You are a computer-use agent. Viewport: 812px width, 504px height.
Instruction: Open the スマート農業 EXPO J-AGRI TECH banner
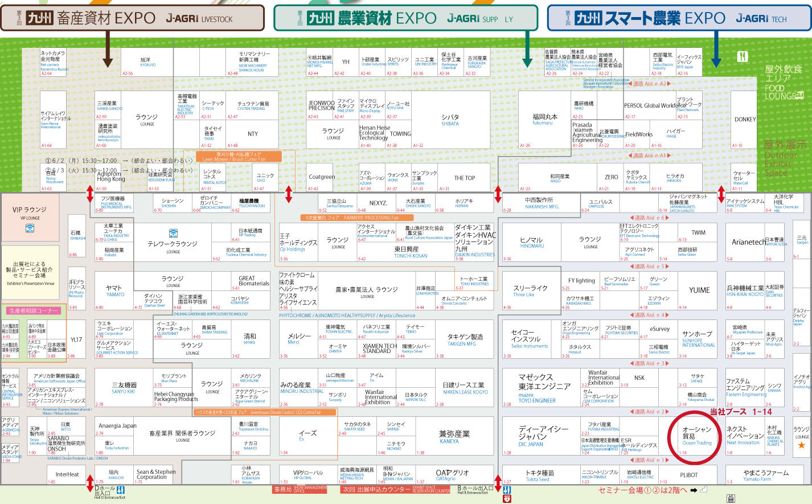tap(679, 18)
